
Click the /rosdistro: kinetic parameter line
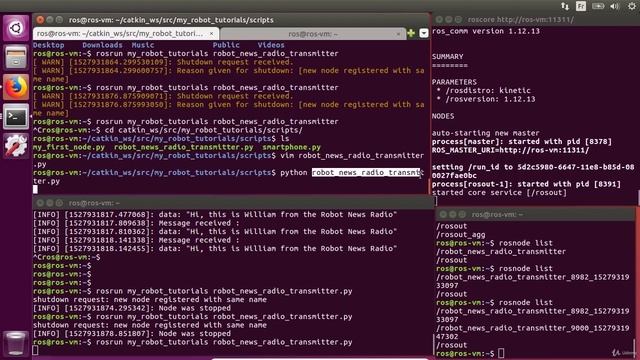(x=484, y=91)
